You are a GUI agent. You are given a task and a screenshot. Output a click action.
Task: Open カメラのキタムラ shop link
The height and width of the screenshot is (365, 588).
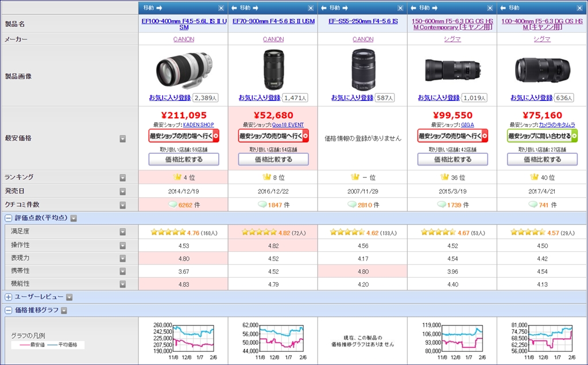click(x=557, y=125)
